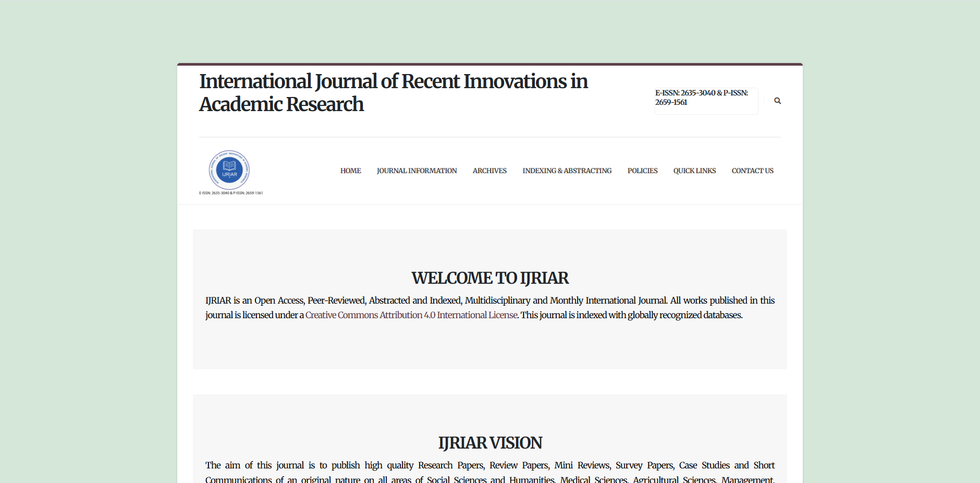Open the ARCHIVES dropdown menu
The image size is (980, 483).
point(489,171)
